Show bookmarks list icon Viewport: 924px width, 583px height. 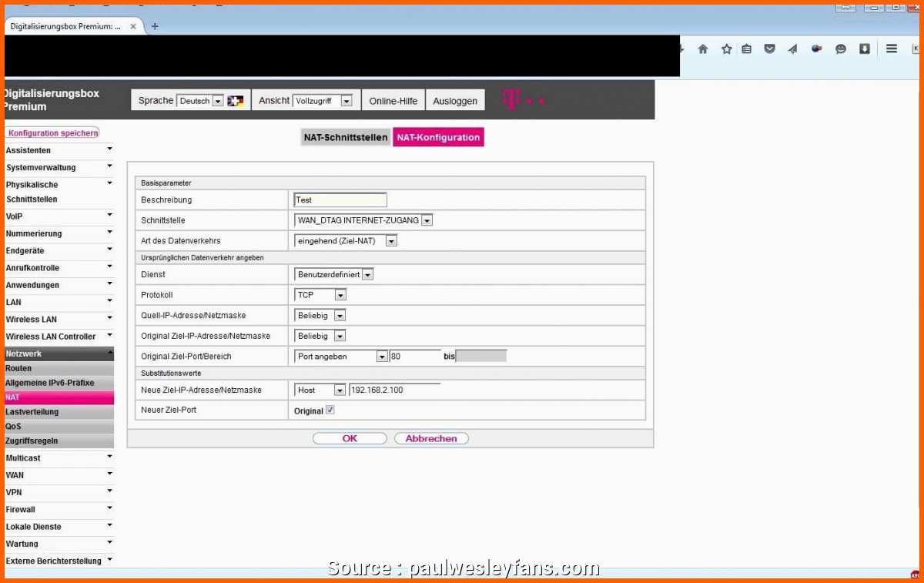click(747, 49)
